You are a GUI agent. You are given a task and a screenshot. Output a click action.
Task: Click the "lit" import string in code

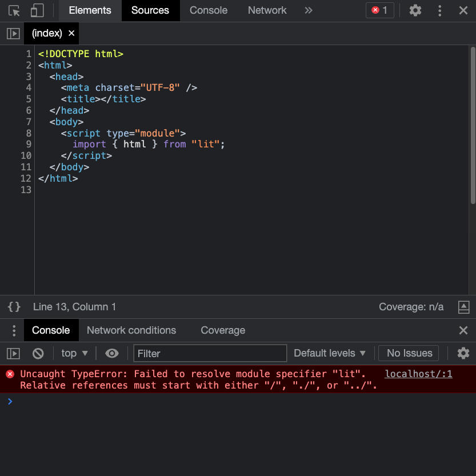(x=206, y=144)
